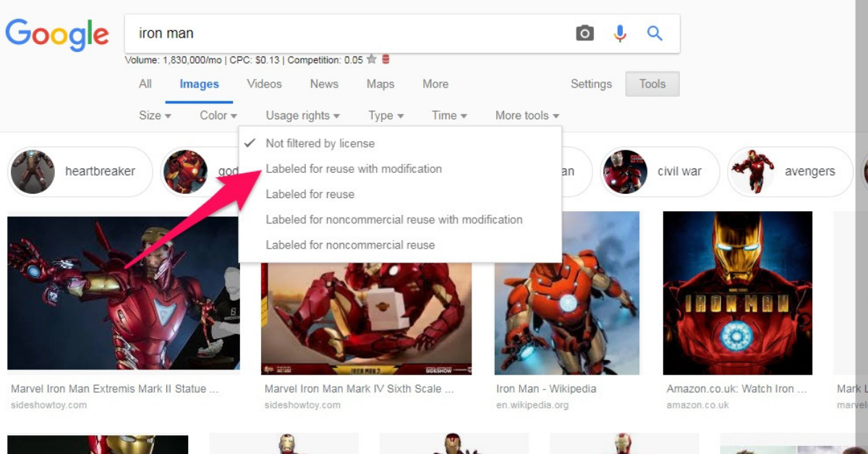Click the Marvel Iron Man Mark IV Sixth Scale title

[x=359, y=389]
